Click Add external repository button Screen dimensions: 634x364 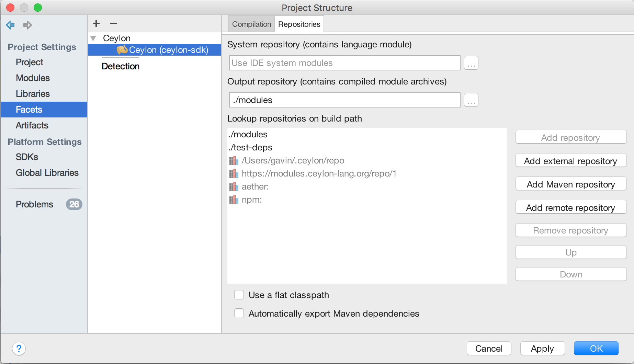[571, 161]
